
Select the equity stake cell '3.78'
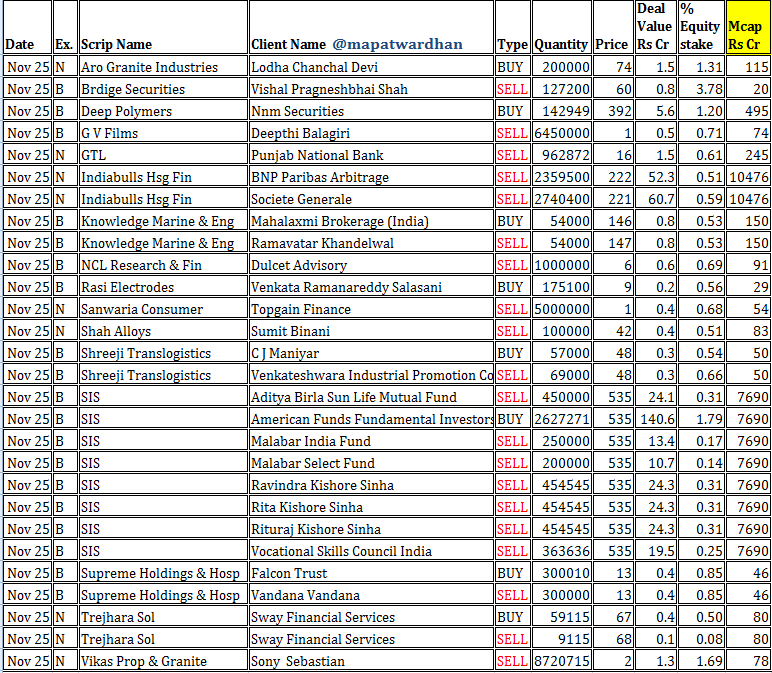point(701,88)
